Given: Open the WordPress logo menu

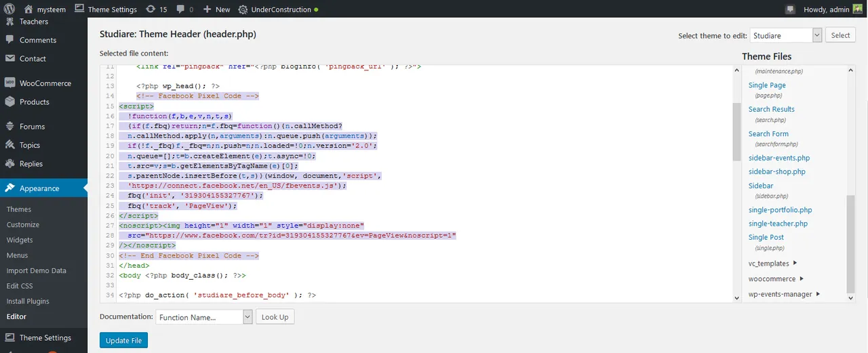Looking at the screenshot, I should pos(9,9).
